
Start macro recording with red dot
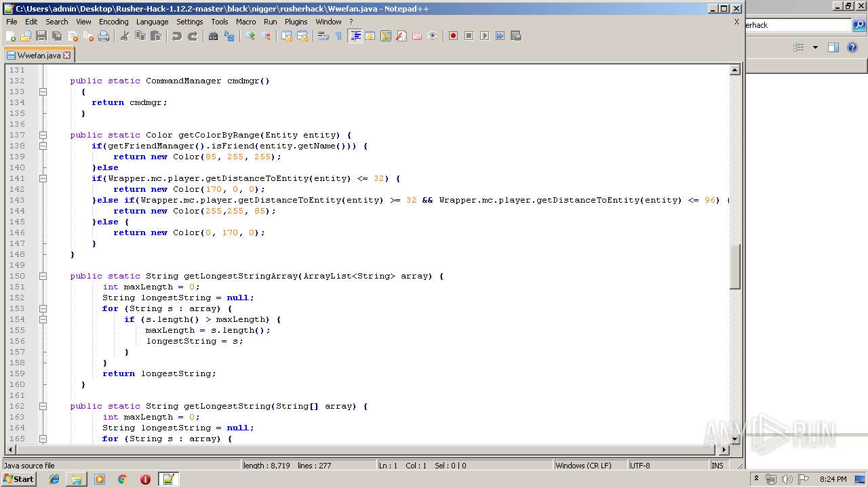(453, 36)
